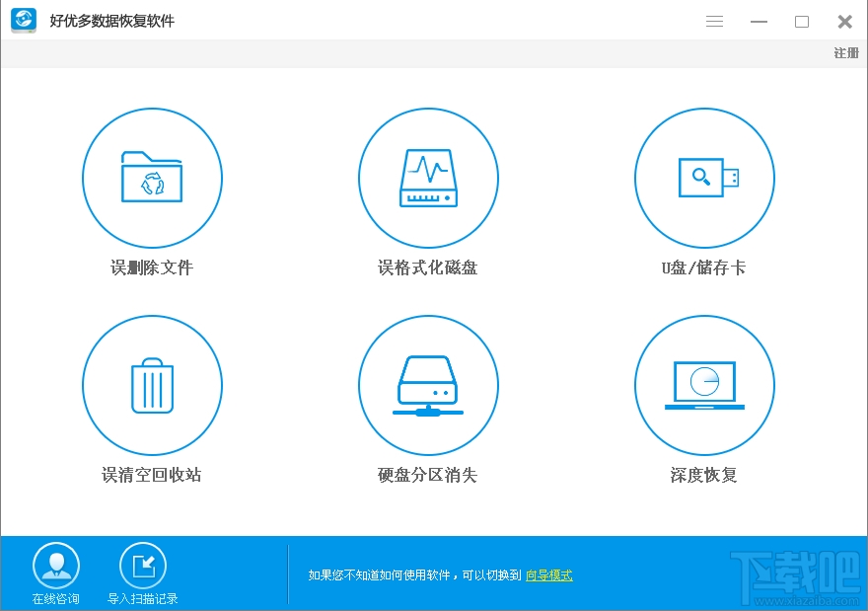Switch to 向导模式 wizard mode link
The width and height of the screenshot is (868, 611).
click(549, 575)
